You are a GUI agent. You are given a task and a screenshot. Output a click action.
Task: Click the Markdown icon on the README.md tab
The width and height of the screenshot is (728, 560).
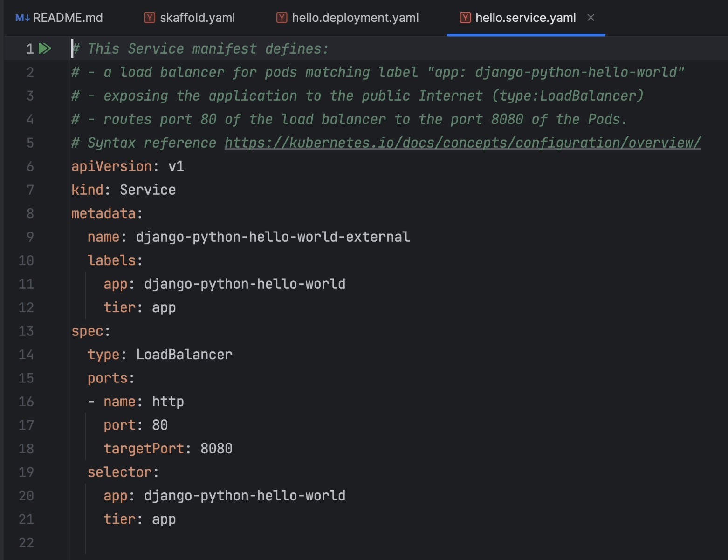pyautogui.click(x=22, y=18)
